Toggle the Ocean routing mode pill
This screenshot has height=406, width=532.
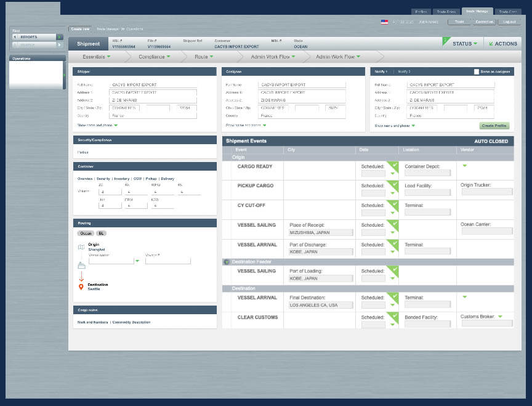coord(85,233)
